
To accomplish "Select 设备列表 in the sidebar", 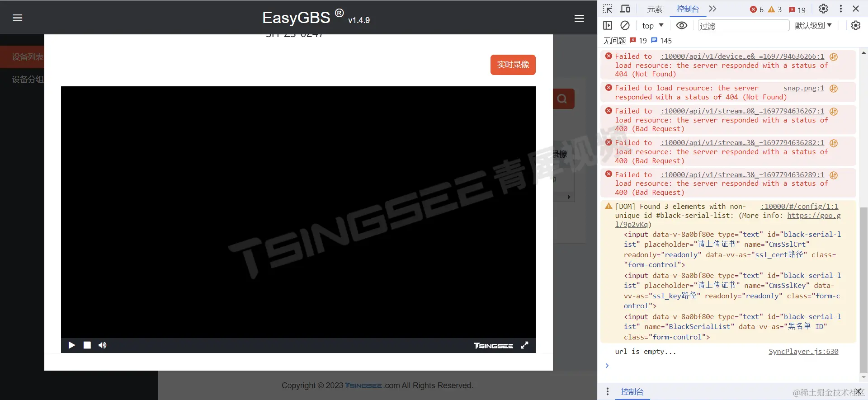I will coord(28,57).
